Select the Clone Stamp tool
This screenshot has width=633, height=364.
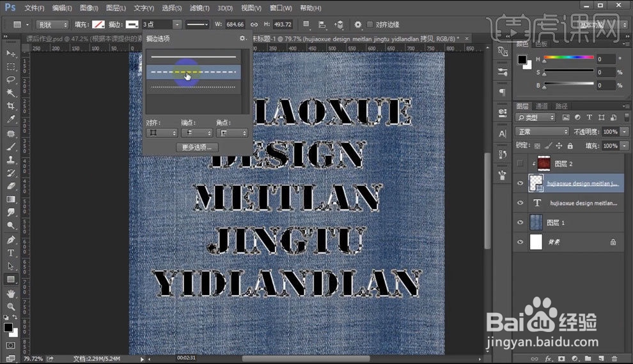(x=11, y=160)
